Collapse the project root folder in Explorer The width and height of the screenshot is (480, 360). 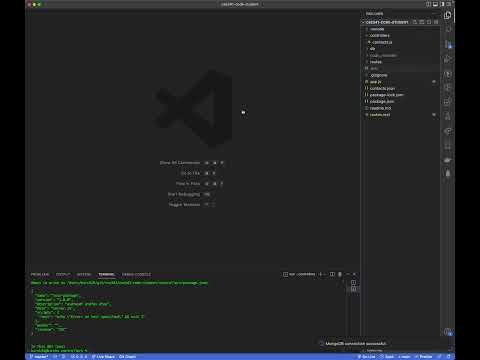pyautogui.click(x=387, y=22)
